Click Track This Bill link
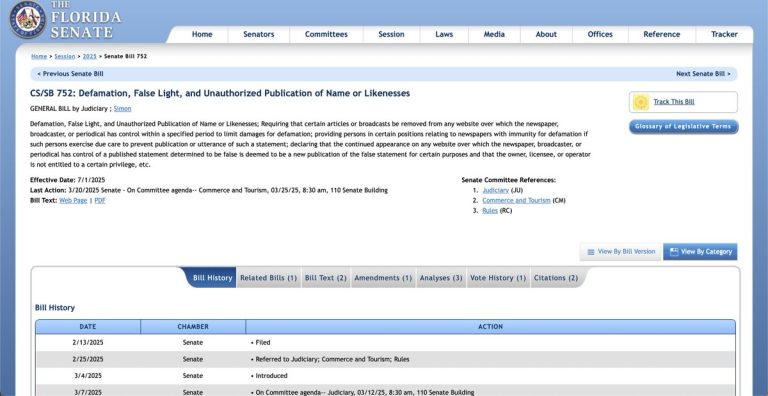The image size is (768, 396). [673, 102]
